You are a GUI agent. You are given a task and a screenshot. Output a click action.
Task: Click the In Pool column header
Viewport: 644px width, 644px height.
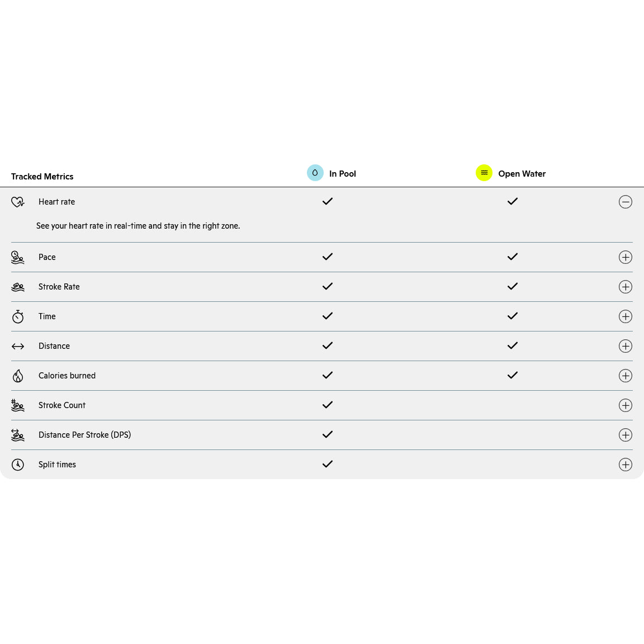point(342,174)
